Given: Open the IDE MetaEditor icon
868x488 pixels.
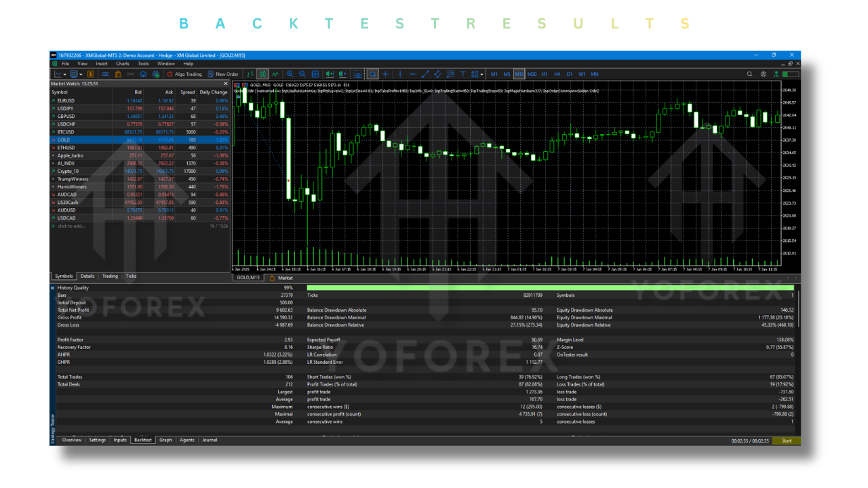Looking at the screenshot, I should point(105,74).
